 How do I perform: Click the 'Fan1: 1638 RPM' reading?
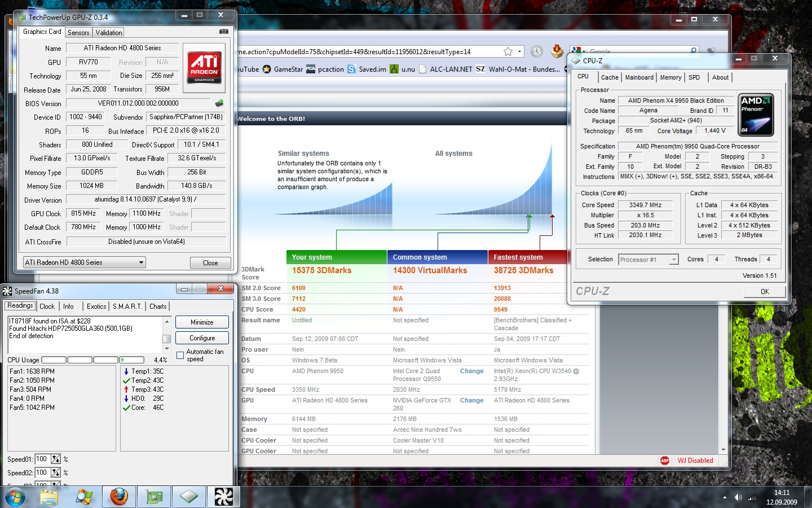[32, 371]
